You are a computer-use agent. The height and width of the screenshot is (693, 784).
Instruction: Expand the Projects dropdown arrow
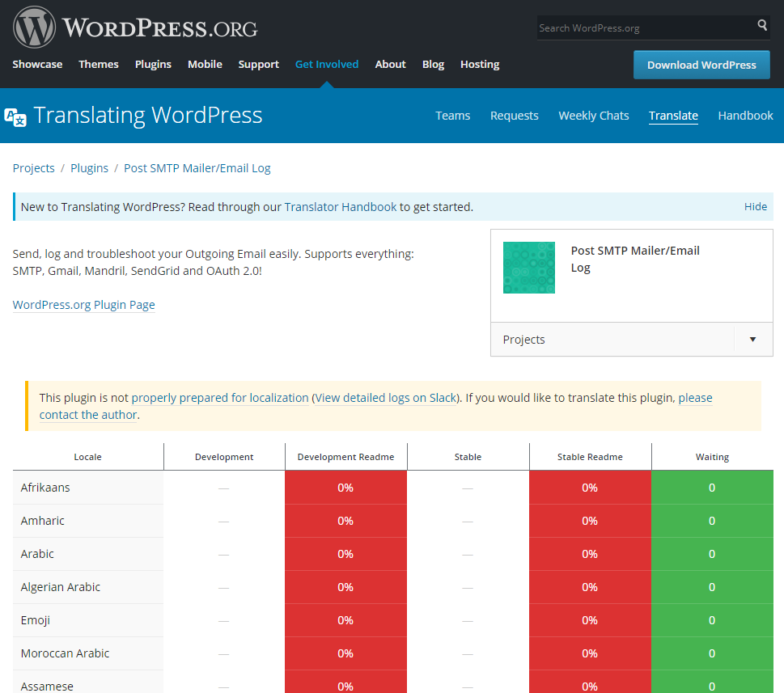[752, 340]
